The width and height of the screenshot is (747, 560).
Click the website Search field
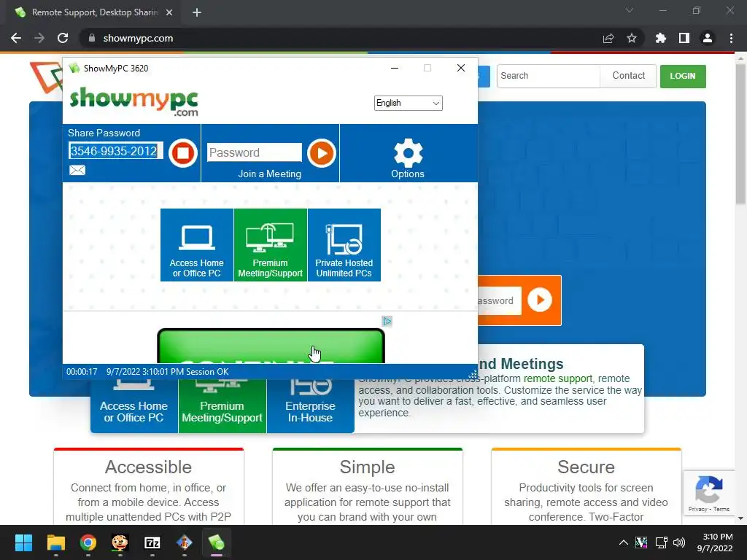click(x=548, y=76)
